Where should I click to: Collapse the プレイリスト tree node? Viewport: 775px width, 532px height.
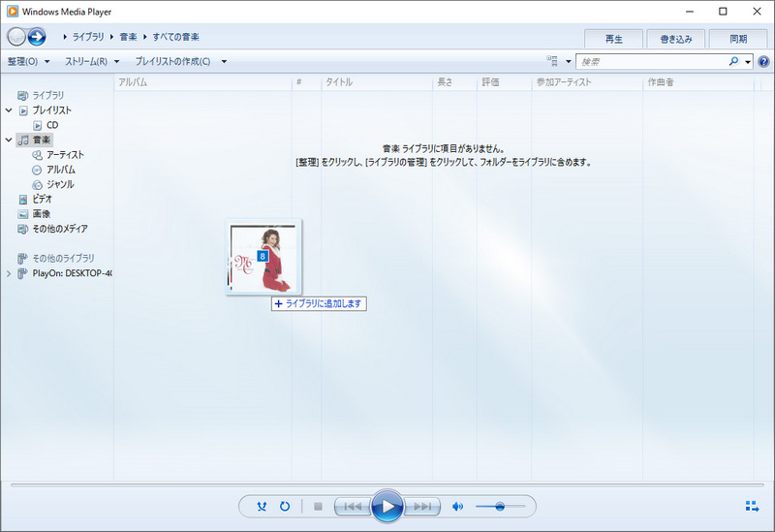coord(9,110)
